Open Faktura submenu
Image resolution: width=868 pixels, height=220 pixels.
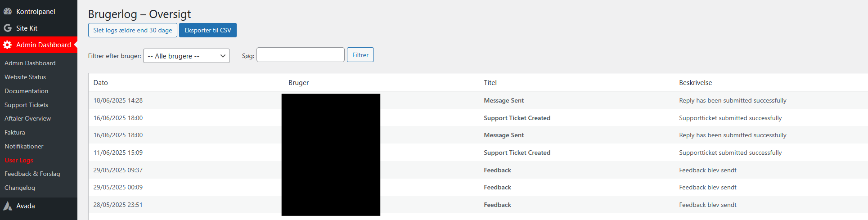[15, 132]
